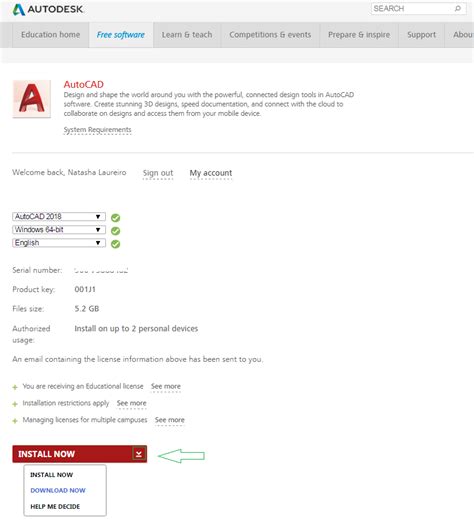Open the Support tab
Image resolution: width=474 pixels, height=520 pixels.
click(421, 35)
